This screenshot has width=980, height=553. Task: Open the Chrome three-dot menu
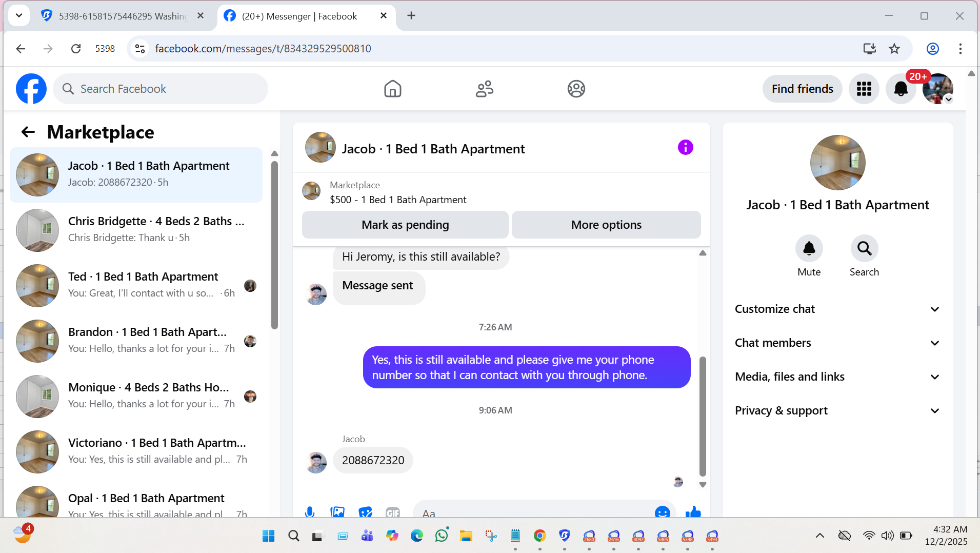tap(961, 49)
